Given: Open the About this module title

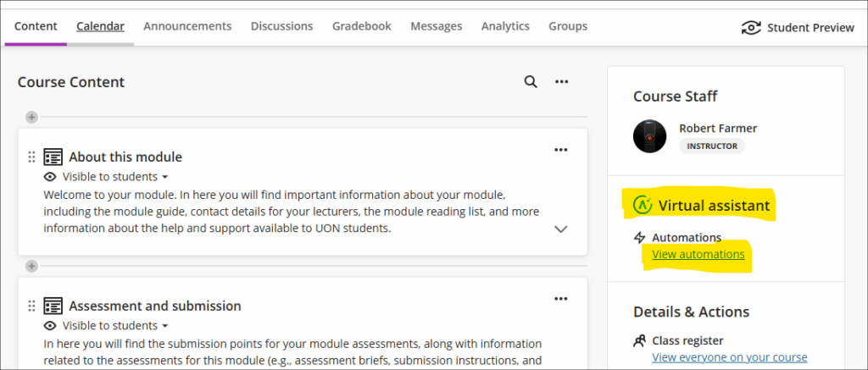Looking at the screenshot, I should 125,157.
